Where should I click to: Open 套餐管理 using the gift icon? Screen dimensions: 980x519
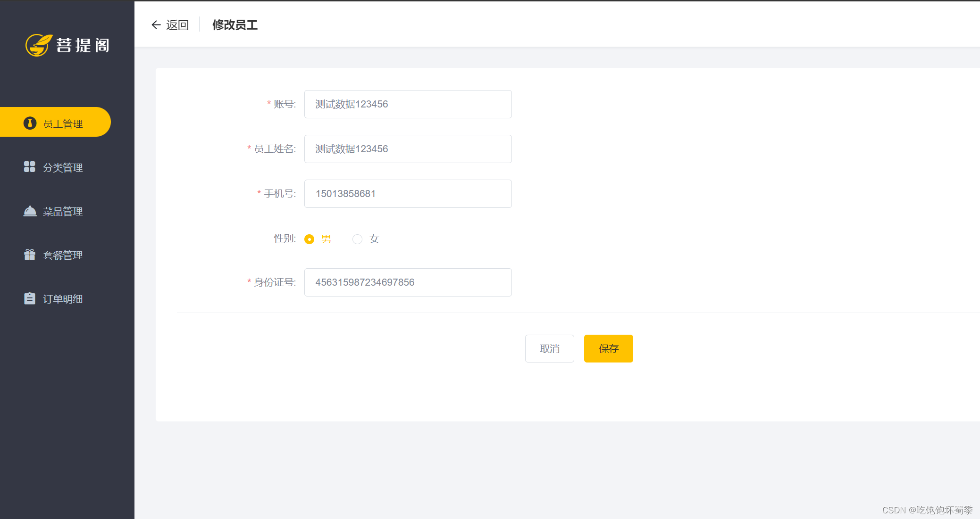pos(29,255)
